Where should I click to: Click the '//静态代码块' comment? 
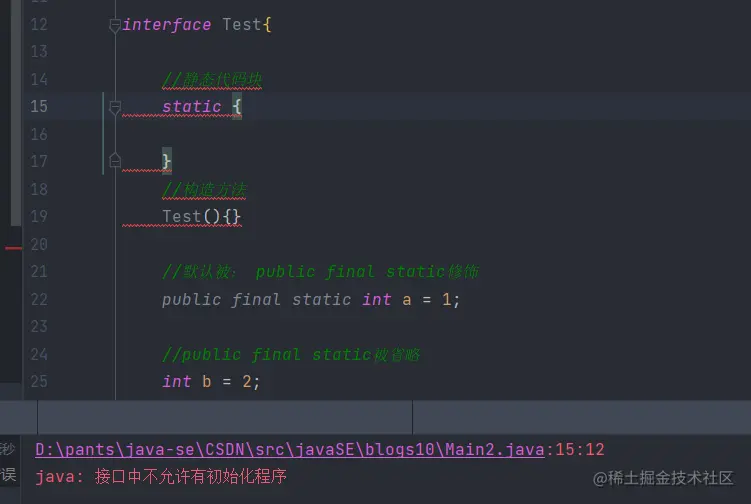tap(212, 80)
